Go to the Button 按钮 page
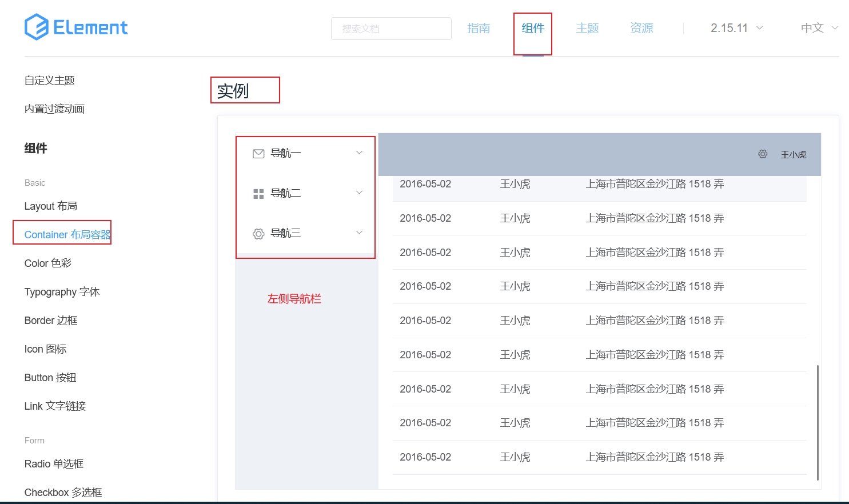The image size is (849, 504). (50, 378)
